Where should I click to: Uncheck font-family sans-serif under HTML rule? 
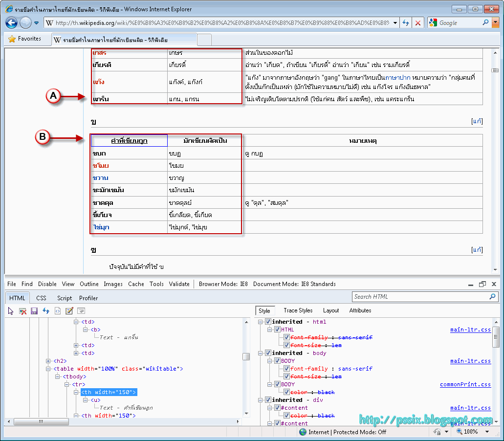pyautogui.click(x=287, y=338)
